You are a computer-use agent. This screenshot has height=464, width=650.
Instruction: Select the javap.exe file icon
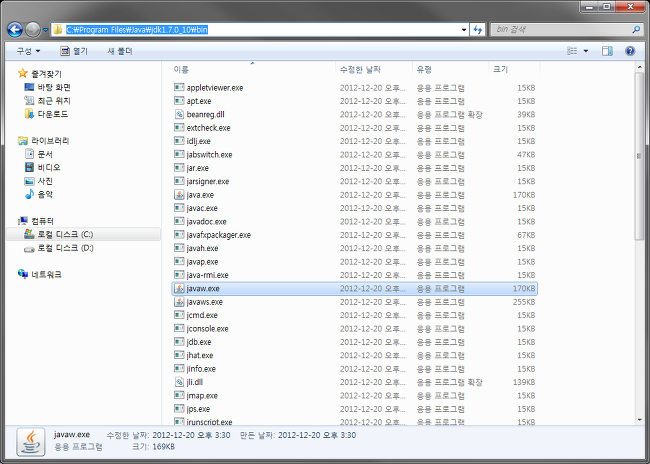179,261
